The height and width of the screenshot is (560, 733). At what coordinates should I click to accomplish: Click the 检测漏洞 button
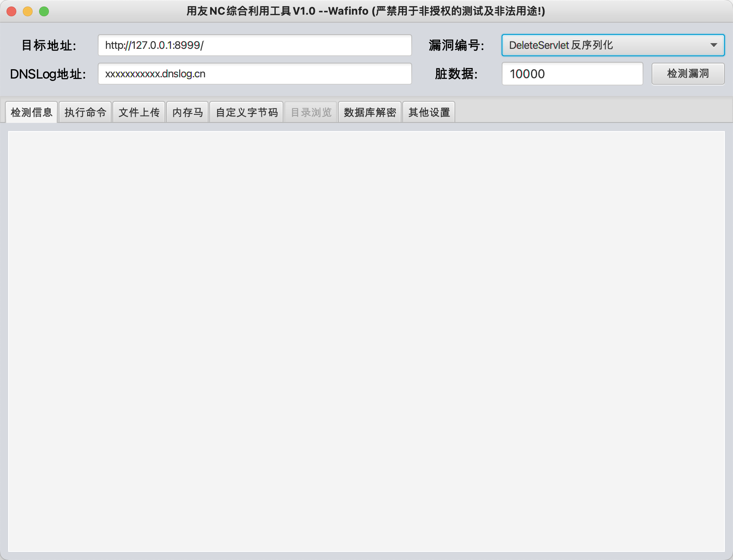point(688,74)
